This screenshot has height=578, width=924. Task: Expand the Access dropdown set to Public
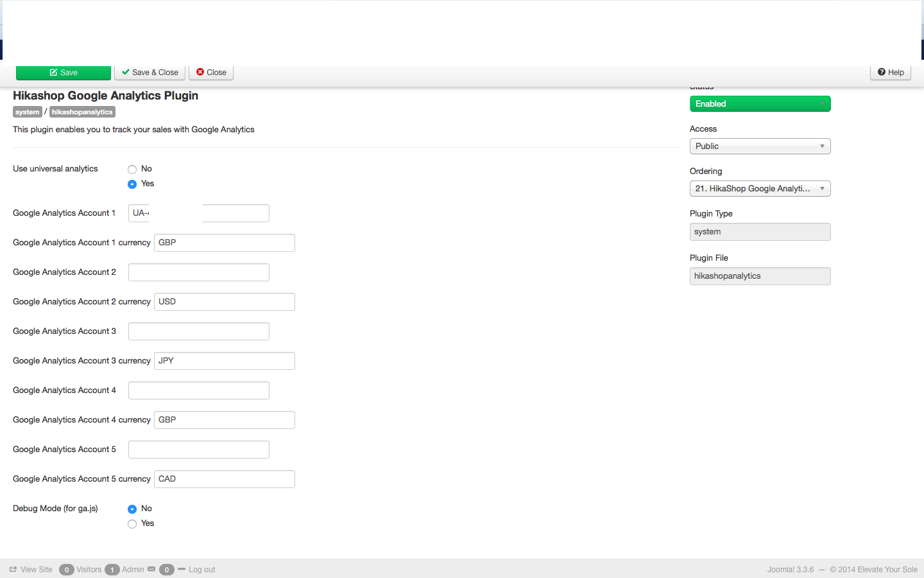click(x=760, y=146)
